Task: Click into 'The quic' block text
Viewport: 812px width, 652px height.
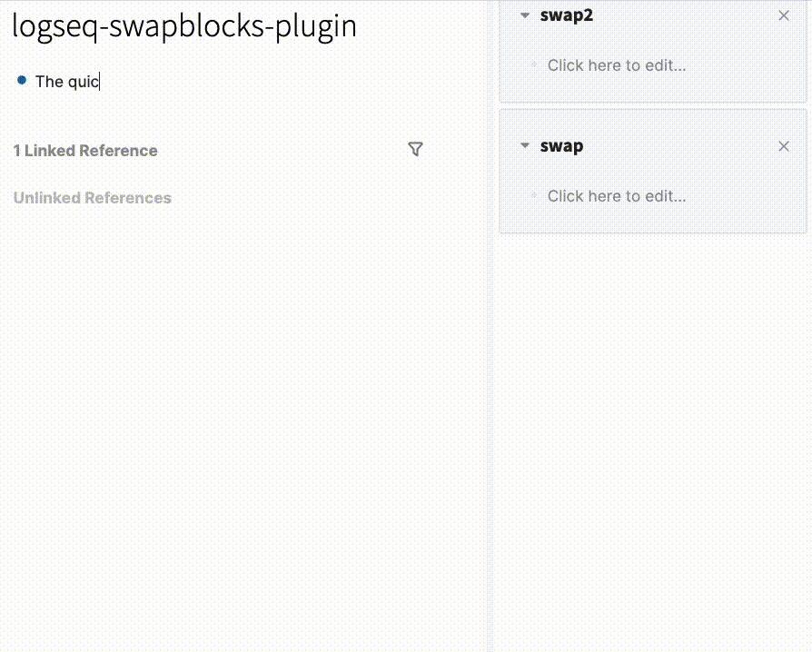Action: (x=66, y=82)
